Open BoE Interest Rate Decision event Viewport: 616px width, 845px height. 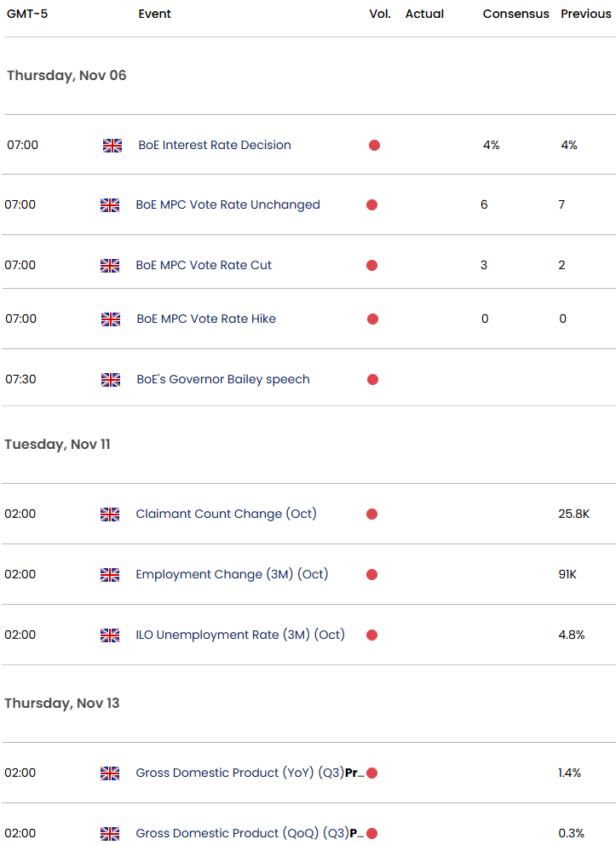215,146
